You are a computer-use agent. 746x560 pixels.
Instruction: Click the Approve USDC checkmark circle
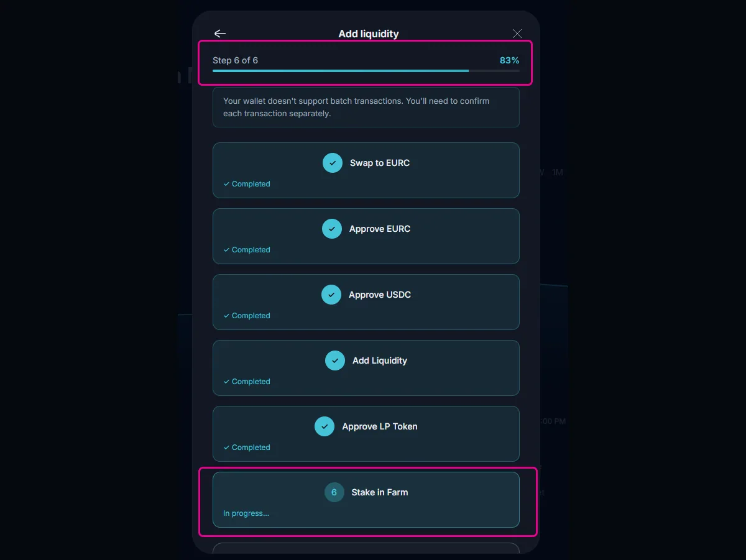coord(331,295)
